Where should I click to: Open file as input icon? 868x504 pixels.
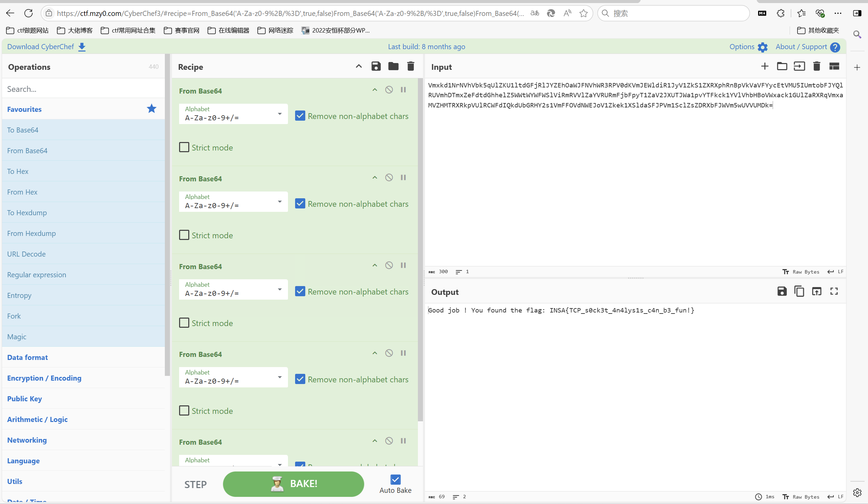point(799,66)
